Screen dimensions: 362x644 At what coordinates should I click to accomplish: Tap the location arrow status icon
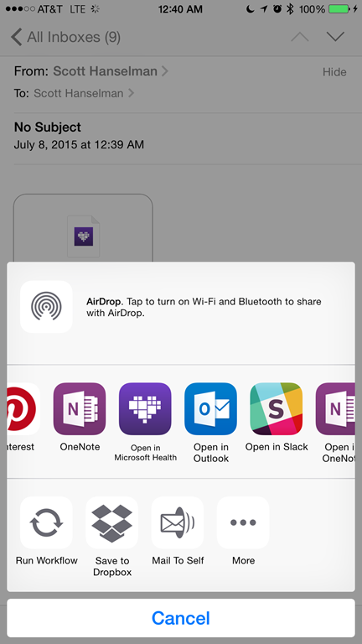point(264,8)
